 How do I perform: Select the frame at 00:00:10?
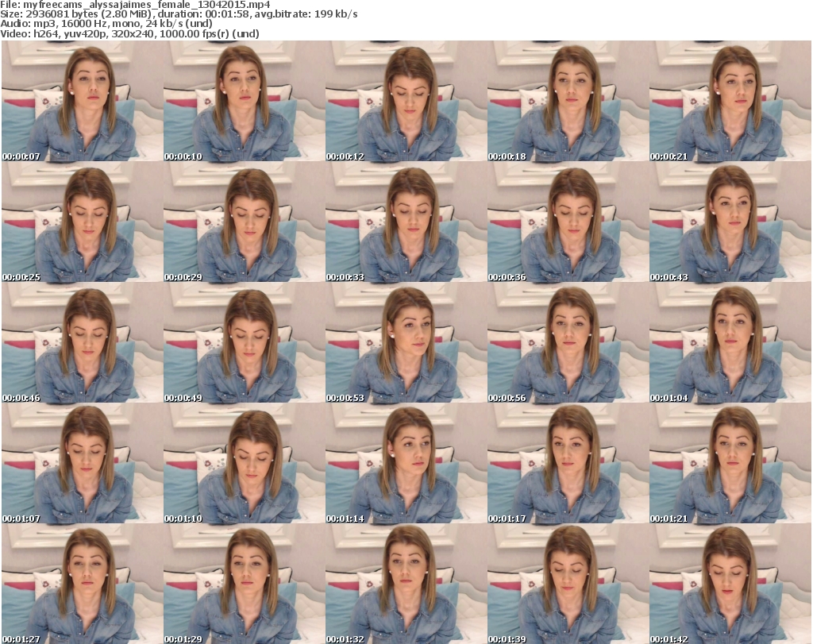point(244,102)
